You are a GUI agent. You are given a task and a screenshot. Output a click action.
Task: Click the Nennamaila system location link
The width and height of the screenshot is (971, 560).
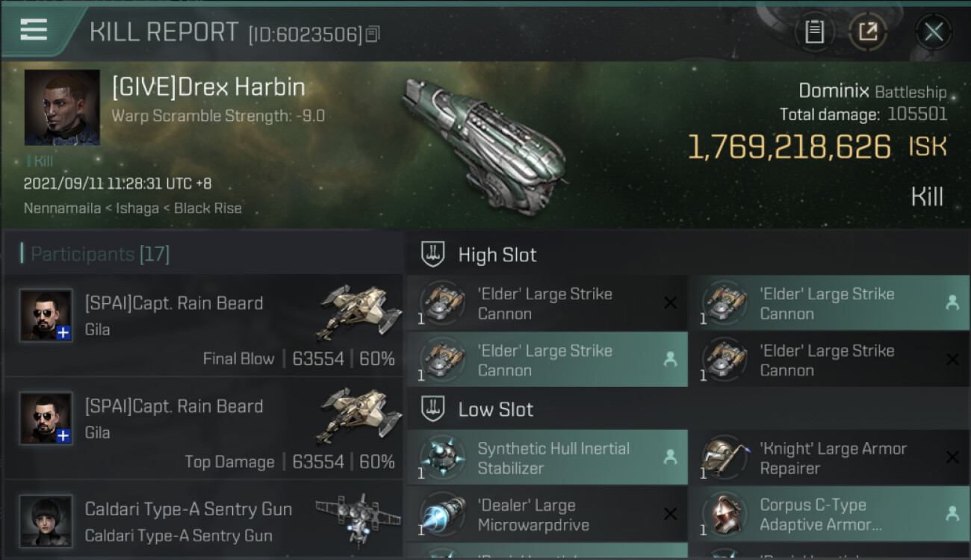click(62, 208)
